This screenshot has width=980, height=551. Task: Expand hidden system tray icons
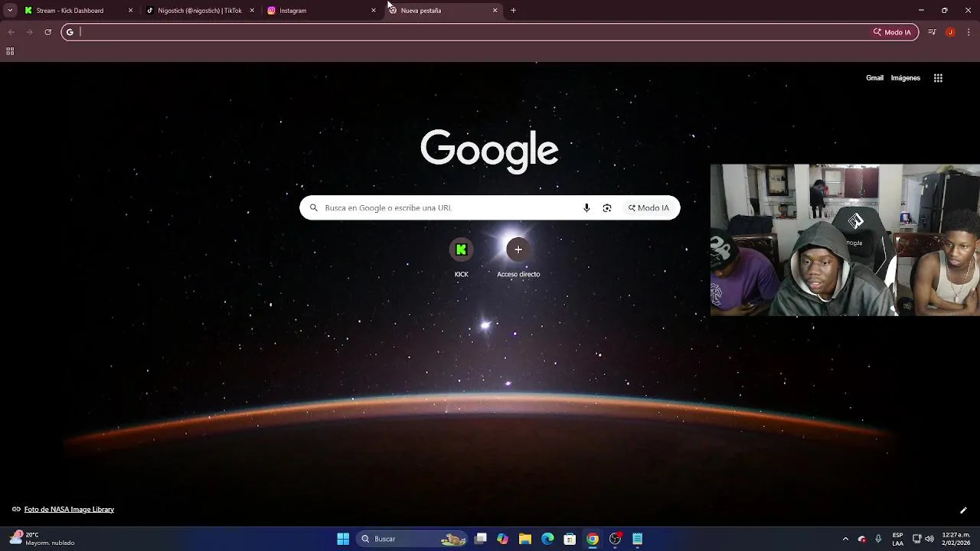845,539
